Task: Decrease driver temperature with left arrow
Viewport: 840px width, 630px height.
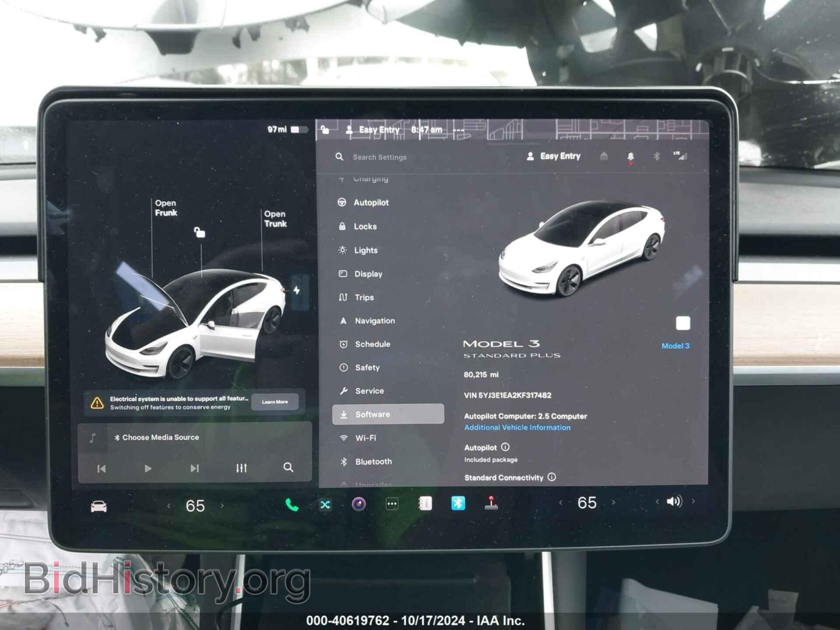Action: click(x=169, y=506)
